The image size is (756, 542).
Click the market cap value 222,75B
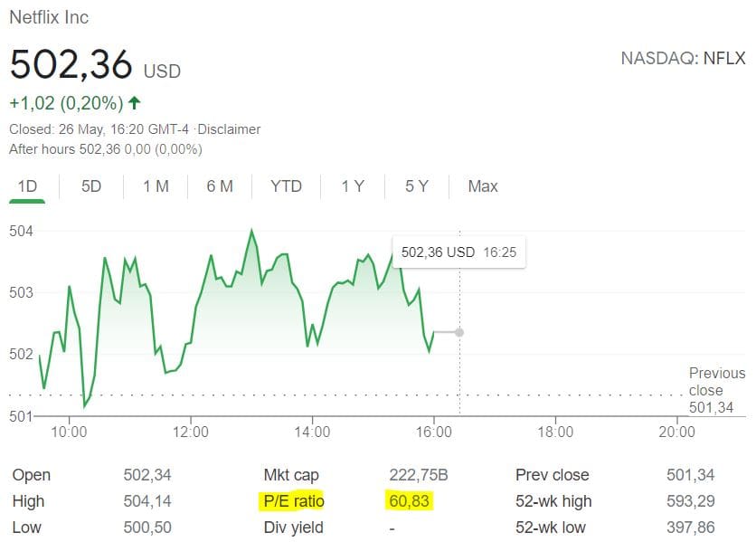[419, 475]
